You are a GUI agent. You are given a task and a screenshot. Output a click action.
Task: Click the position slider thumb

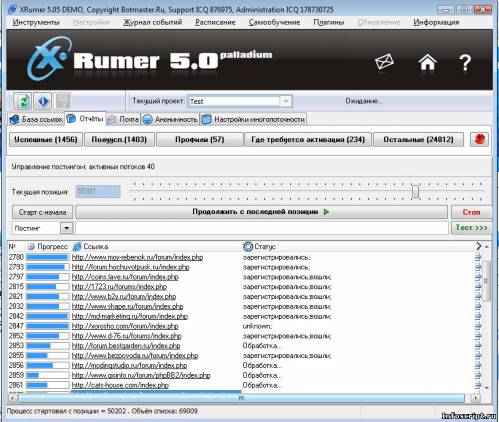point(415,192)
